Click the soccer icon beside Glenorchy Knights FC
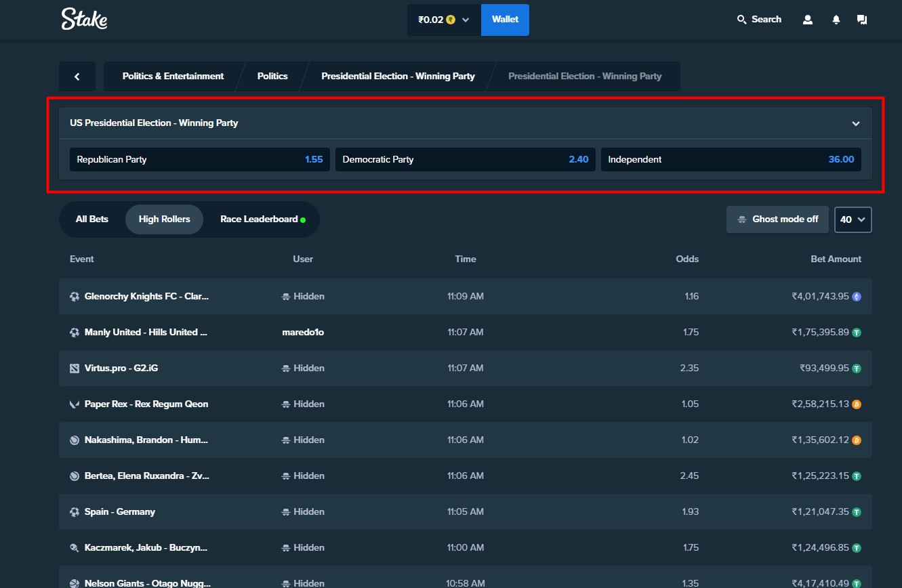 pos(75,296)
